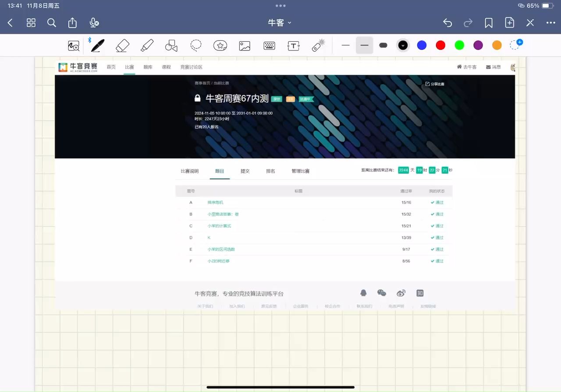The image size is (561, 392).
Task: Pick the purple pen color
Action: click(478, 45)
